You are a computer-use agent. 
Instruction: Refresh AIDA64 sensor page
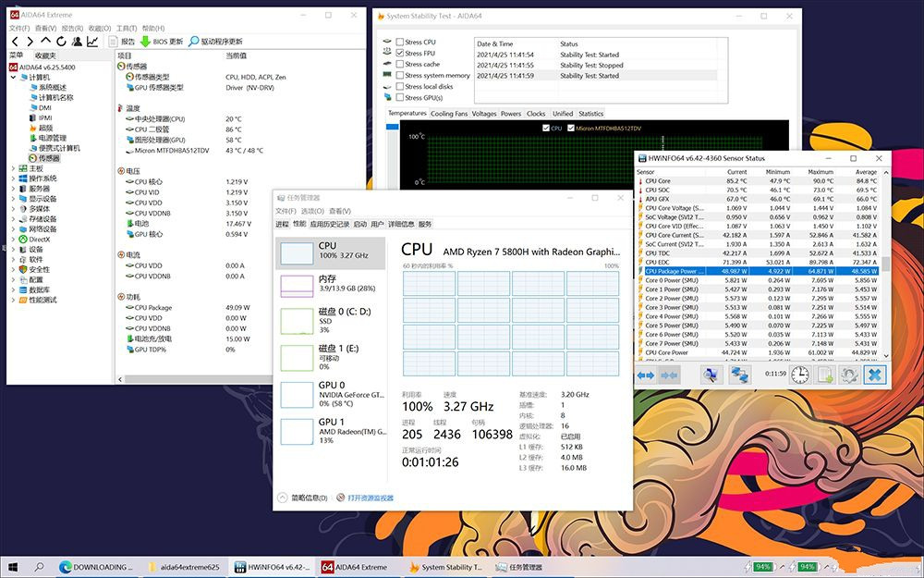[61, 42]
